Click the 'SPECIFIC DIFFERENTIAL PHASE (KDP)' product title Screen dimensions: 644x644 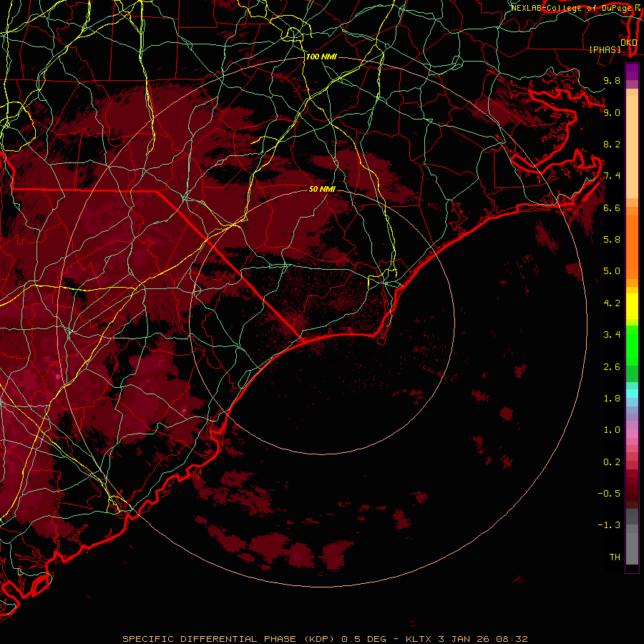pos(230,639)
